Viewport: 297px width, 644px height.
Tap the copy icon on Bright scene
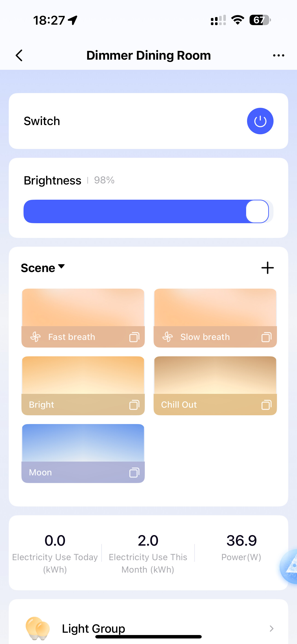(134, 405)
